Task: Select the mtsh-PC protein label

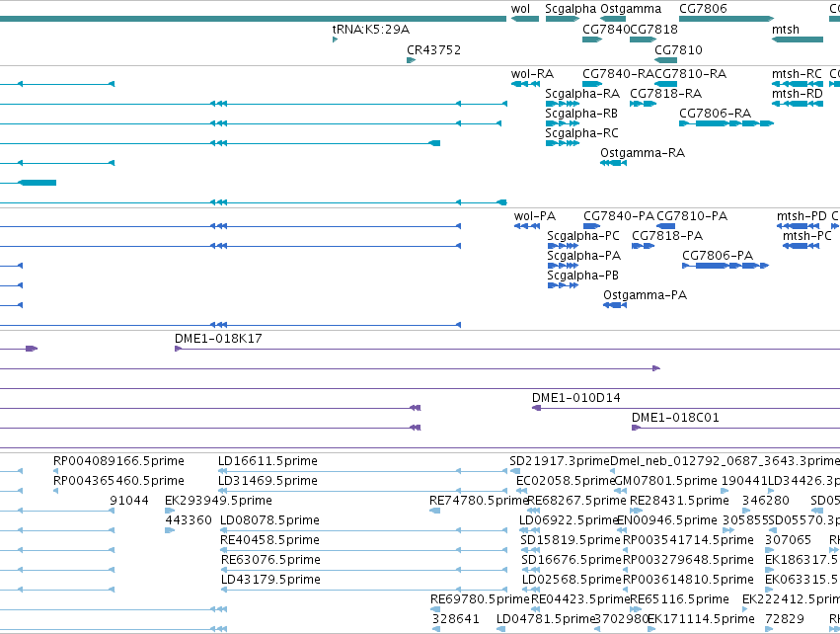Action: point(806,236)
